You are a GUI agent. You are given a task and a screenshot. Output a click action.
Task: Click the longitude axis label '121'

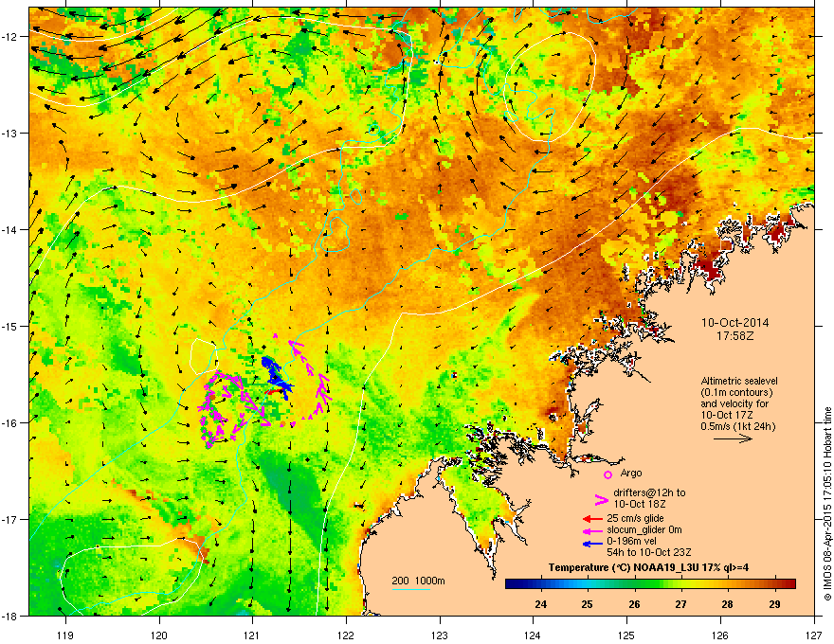point(252,635)
